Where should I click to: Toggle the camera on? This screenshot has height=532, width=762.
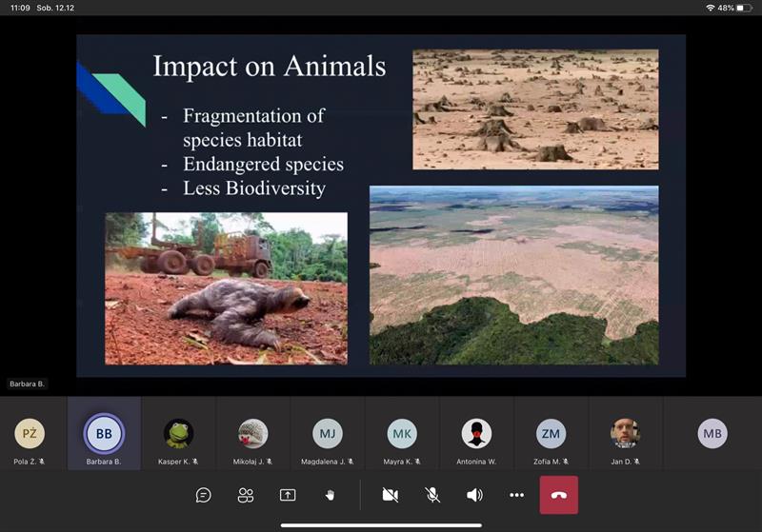[390, 495]
